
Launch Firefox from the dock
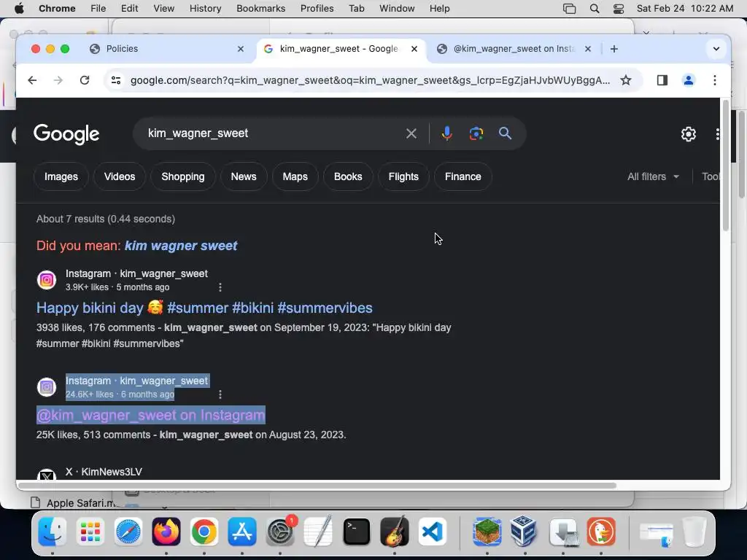point(166,532)
